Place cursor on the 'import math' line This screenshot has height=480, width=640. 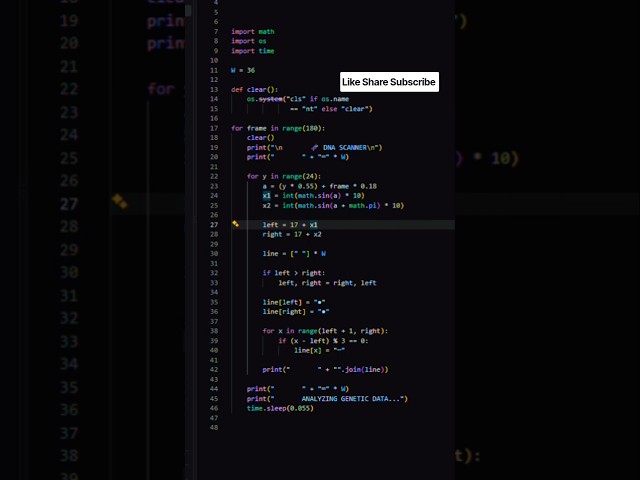pyautogui.click(x=253, y=31)
